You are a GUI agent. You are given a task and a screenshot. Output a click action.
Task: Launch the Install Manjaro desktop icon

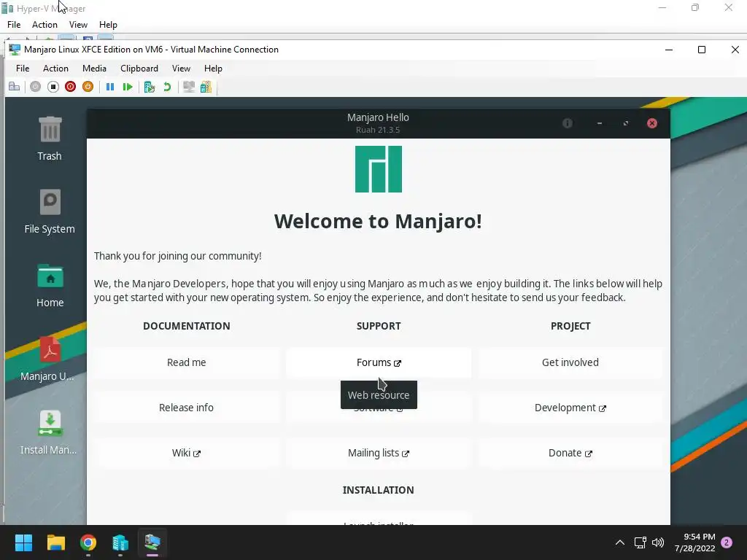click(50, 432)
